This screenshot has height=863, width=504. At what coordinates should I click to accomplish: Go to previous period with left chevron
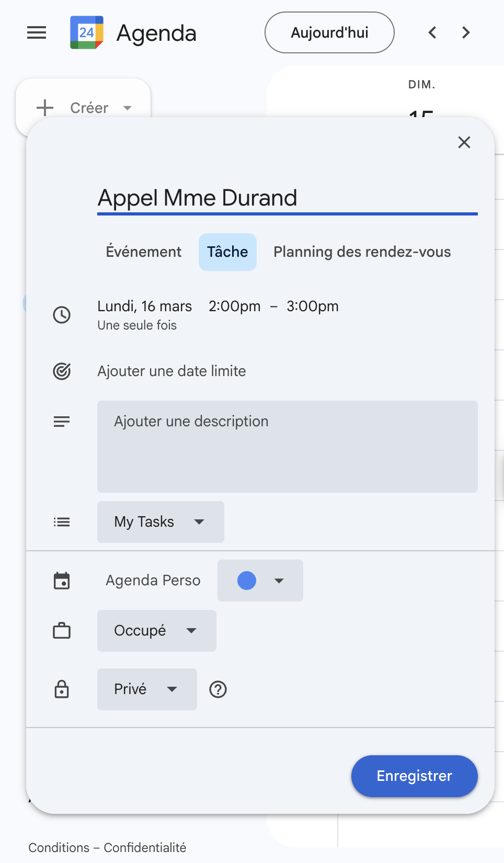click(x=432, y=33)
